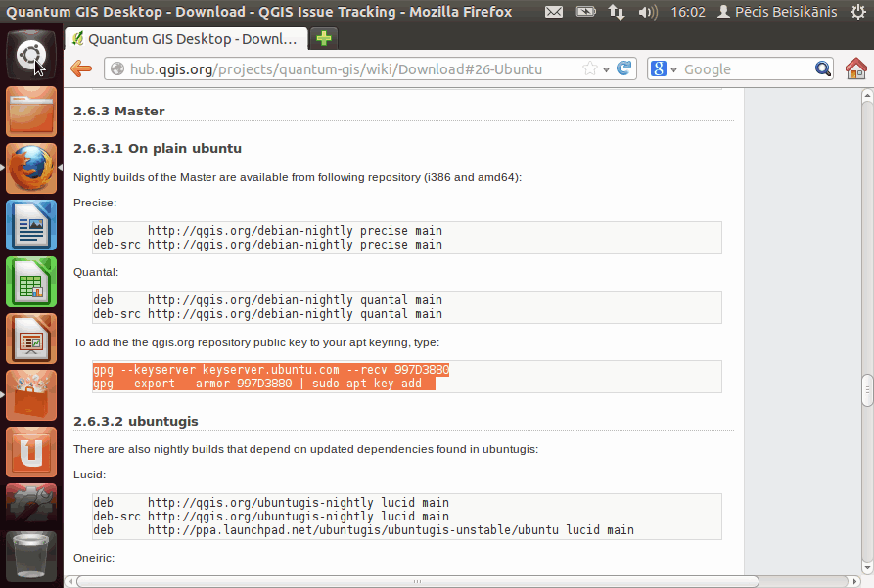The width and height of the screenshot is (874, 588).
Task: Reload the current page
Action: point(623,68)
